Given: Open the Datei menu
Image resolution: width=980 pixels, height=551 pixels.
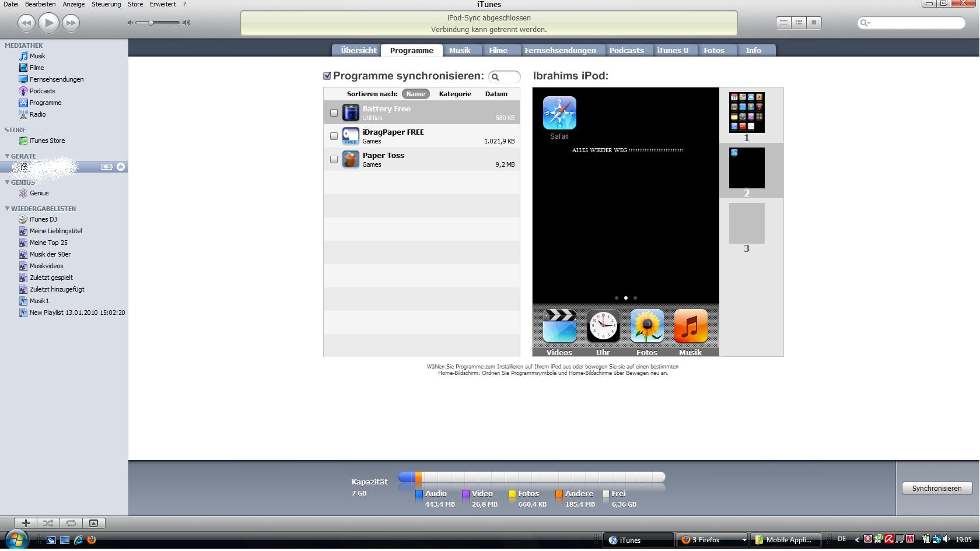Looking at the screenshot, I should click(x=10, y=4).
